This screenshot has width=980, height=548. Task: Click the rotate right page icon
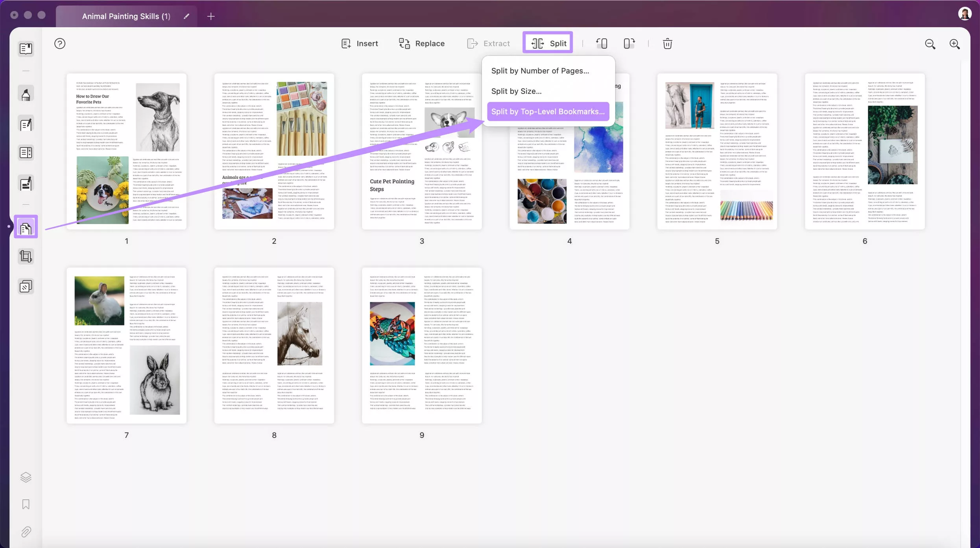[628, 43]
